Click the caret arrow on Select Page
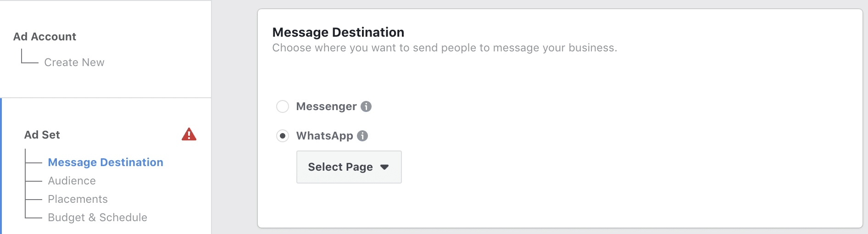Screen dimensions: 868x234 point(384,167)
